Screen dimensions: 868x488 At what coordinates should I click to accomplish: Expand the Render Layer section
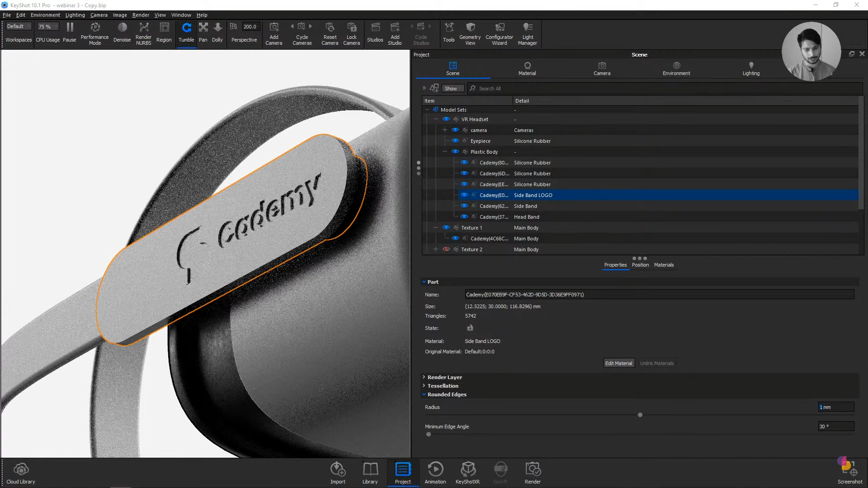(424, 377)
